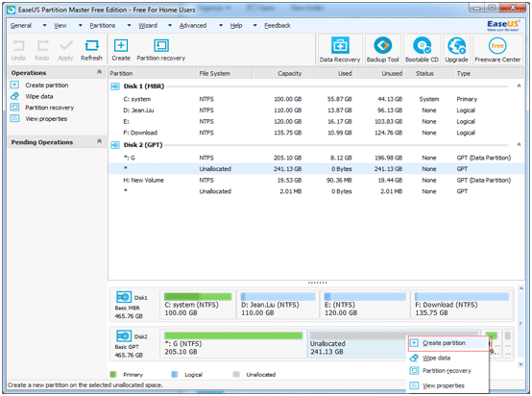This screenshot has width=532, height=396.
Task: Open the Advanced menu dropdown arrow
Action: [221, 26]
